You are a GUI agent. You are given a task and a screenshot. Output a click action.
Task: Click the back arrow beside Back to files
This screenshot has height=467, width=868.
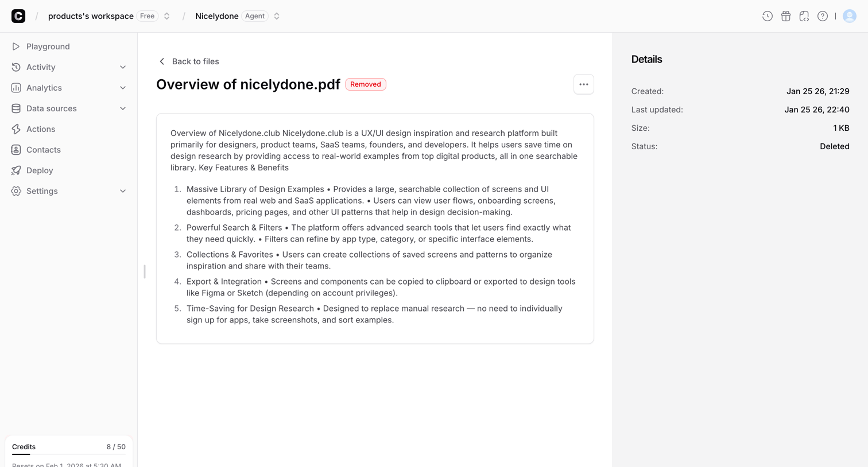point(162,61)
